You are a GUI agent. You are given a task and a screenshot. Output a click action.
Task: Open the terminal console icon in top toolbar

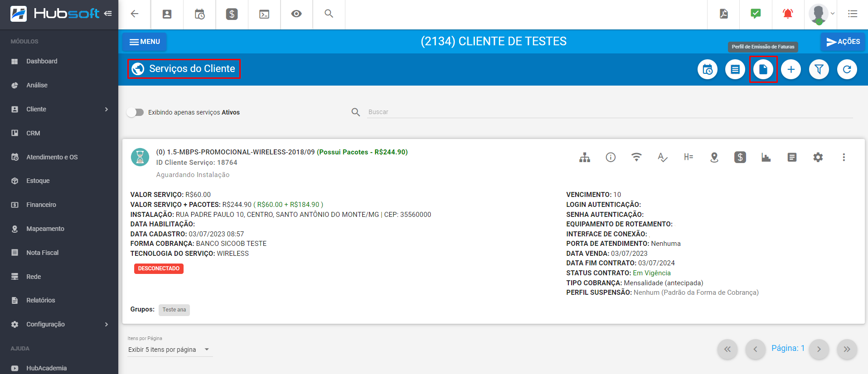pyautogui.click(x=264, y=14)
